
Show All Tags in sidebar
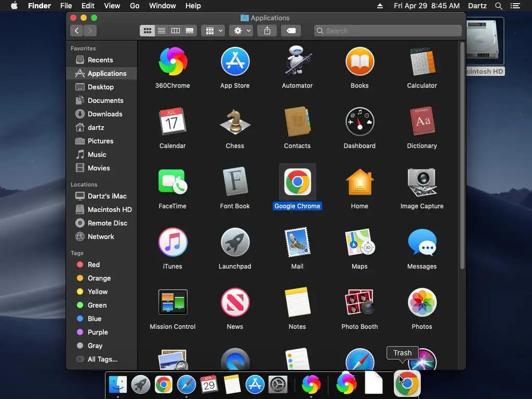(101, 360)
